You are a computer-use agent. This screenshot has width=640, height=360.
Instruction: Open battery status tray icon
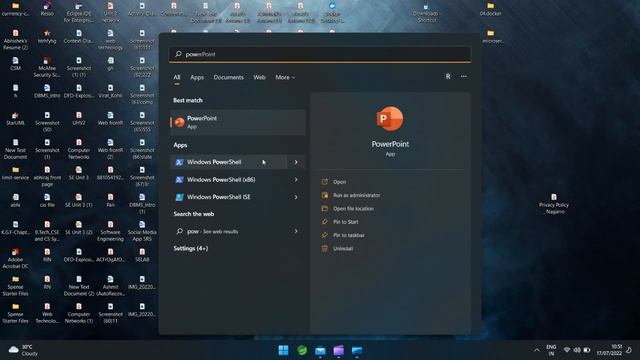click(x=587, y=350)
